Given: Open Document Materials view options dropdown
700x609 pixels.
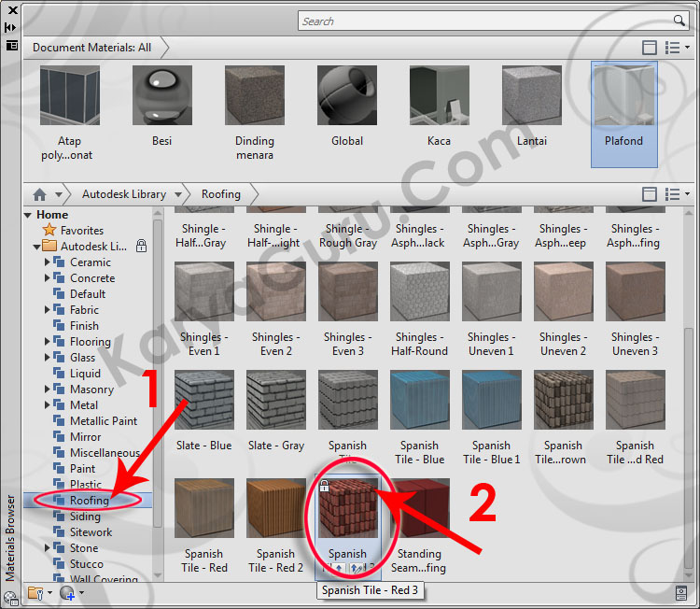Looking at the screenshot, I should [x=677, y=47].
